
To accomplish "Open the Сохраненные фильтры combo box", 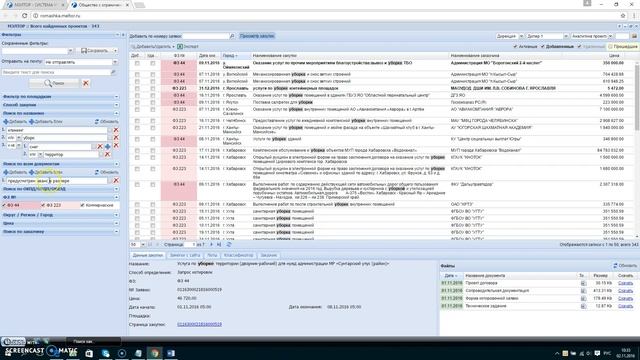I will click(70, 51).
